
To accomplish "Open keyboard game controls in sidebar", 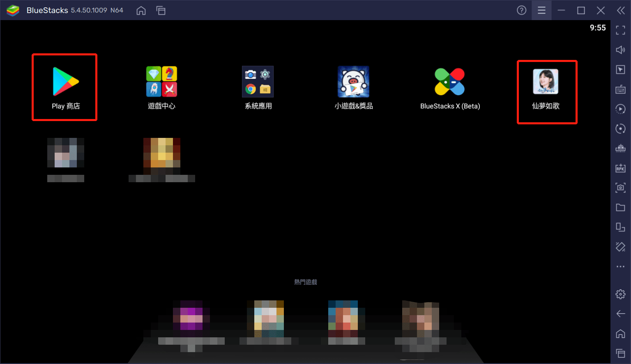I will pyautogui.click(x=620, y=89).
